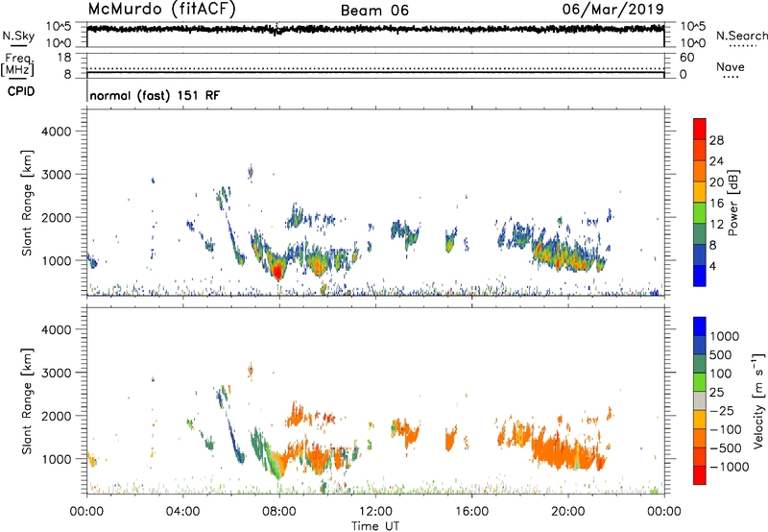The width and height of the screenshot is (768, 532).
Task: Pick the light green 12–16 dB Power segment
Action: (x=700, y=212)
